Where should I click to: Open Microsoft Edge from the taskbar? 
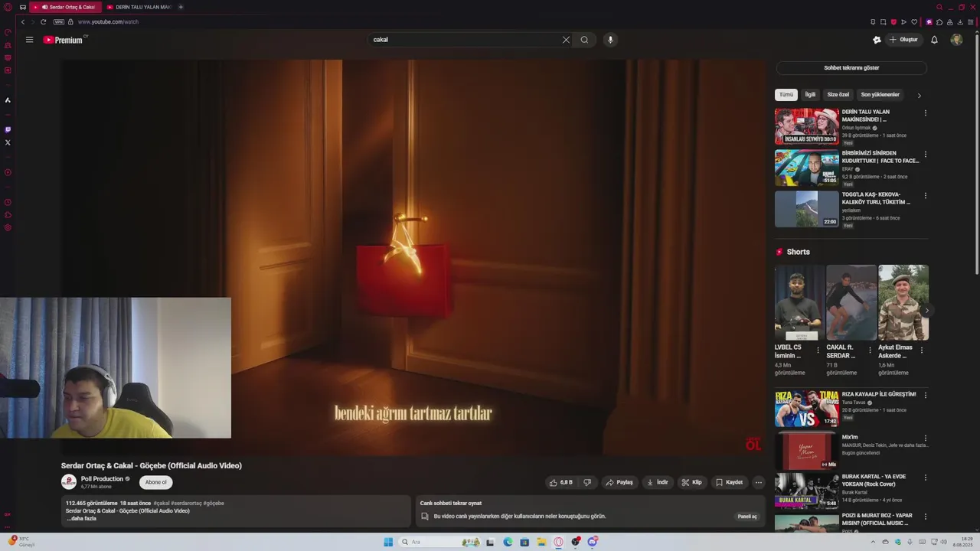(508, 542)
